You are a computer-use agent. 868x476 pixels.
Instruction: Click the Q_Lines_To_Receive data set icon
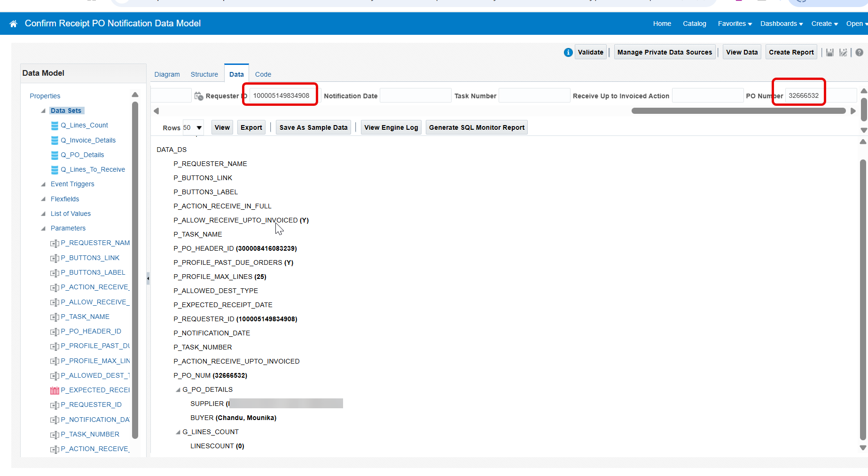point(55,169)
